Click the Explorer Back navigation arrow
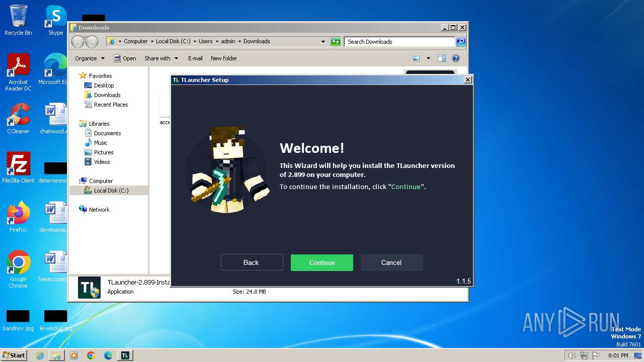 pyautogui.click(x=78, y=42)
